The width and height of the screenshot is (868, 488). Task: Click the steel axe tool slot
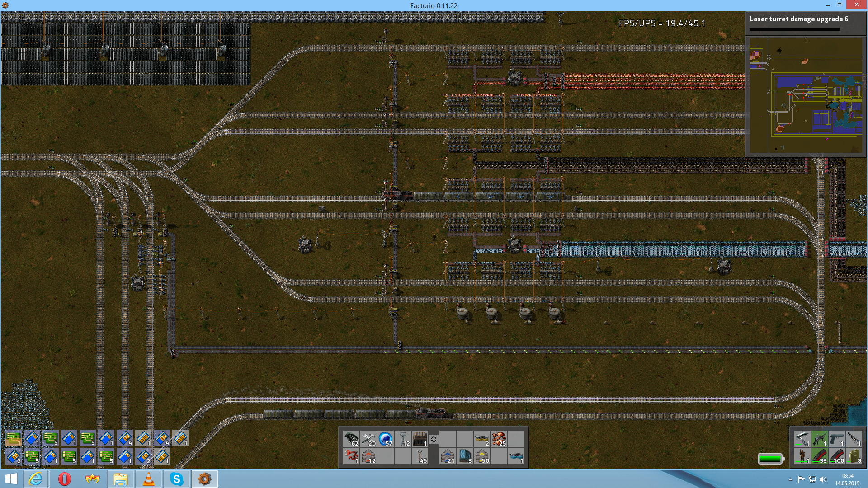802,439
